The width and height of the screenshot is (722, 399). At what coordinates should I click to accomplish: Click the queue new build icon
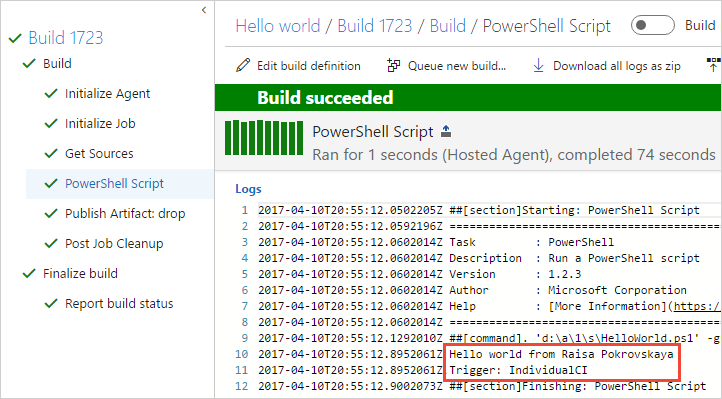(393, 65)
